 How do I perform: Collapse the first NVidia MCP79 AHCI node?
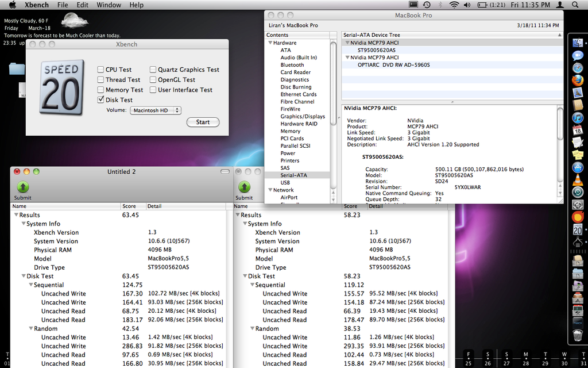347,43
